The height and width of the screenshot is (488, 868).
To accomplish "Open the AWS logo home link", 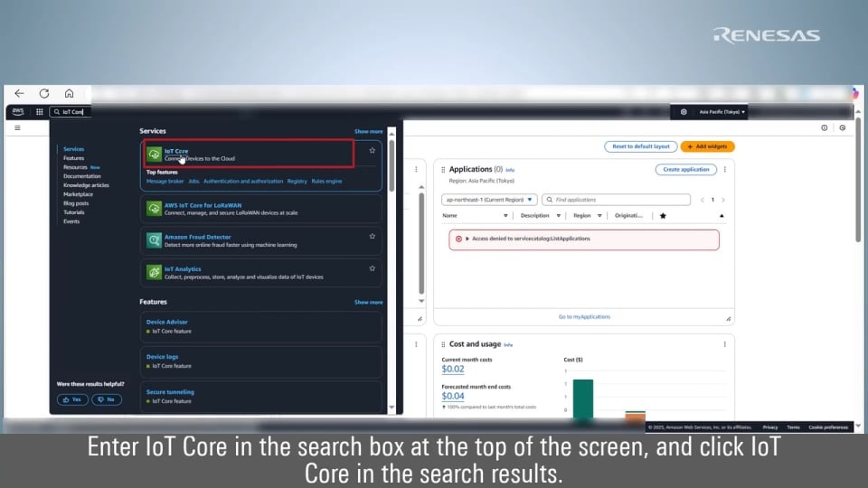I will pyautogui.click(x=18, y=112).
